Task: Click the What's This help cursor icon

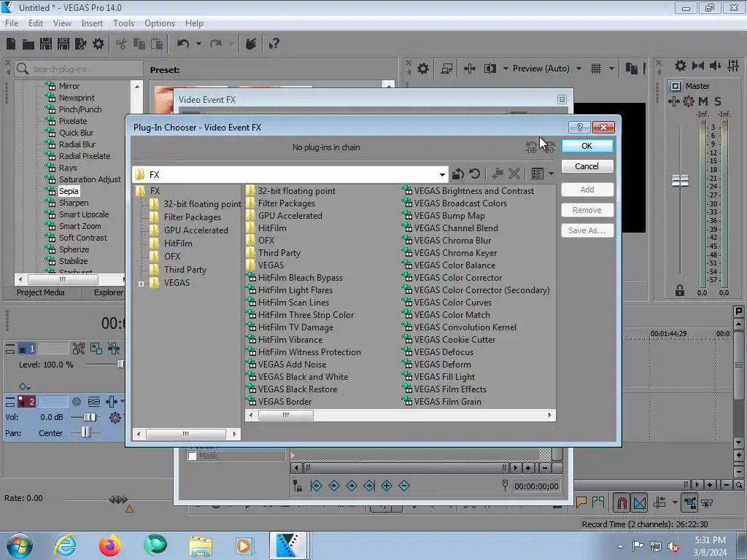Action: coord(274,44)
